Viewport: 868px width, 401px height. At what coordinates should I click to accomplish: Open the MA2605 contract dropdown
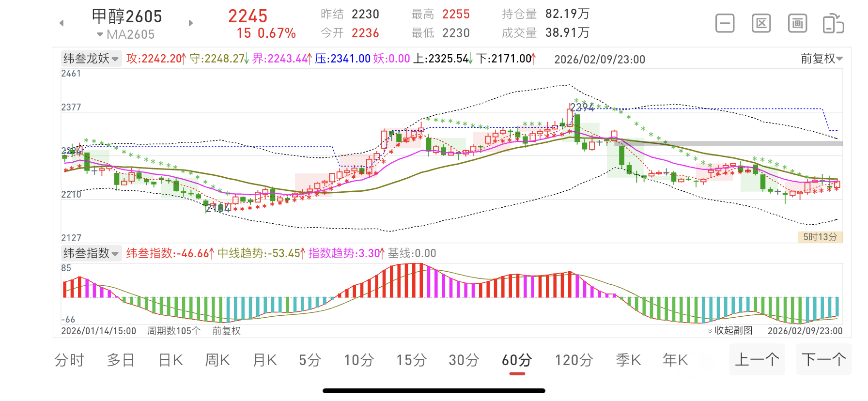(126, 34)
